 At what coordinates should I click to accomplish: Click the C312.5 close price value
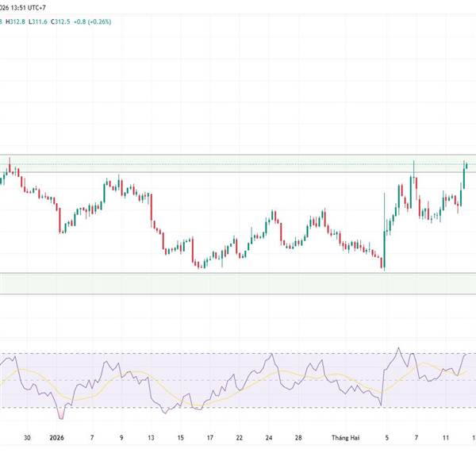point(62,21)
